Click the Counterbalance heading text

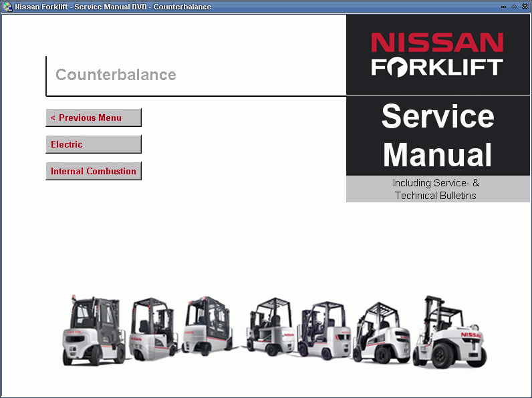pos(116,75)
